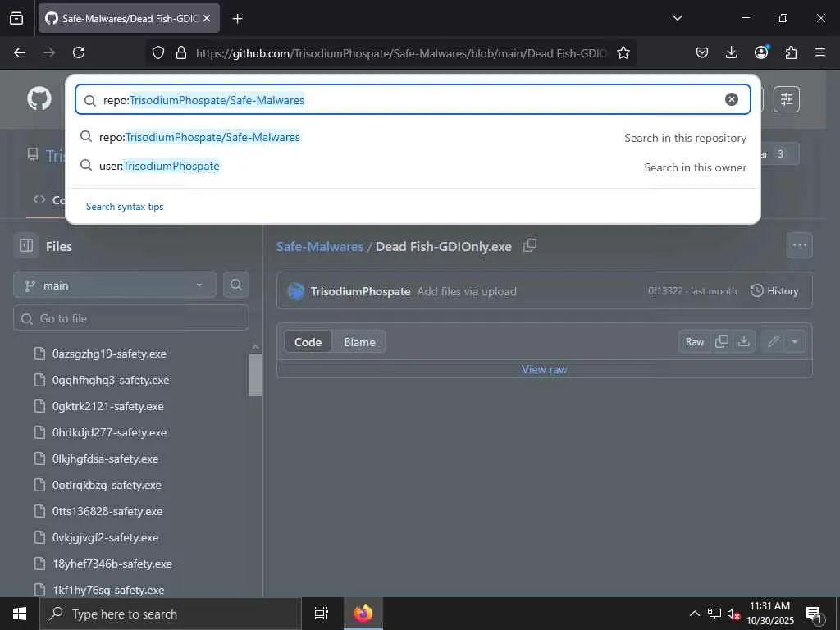List all tabs dropdown arrow
Viewport: 840px width, 630px height.
coord(677,18)
